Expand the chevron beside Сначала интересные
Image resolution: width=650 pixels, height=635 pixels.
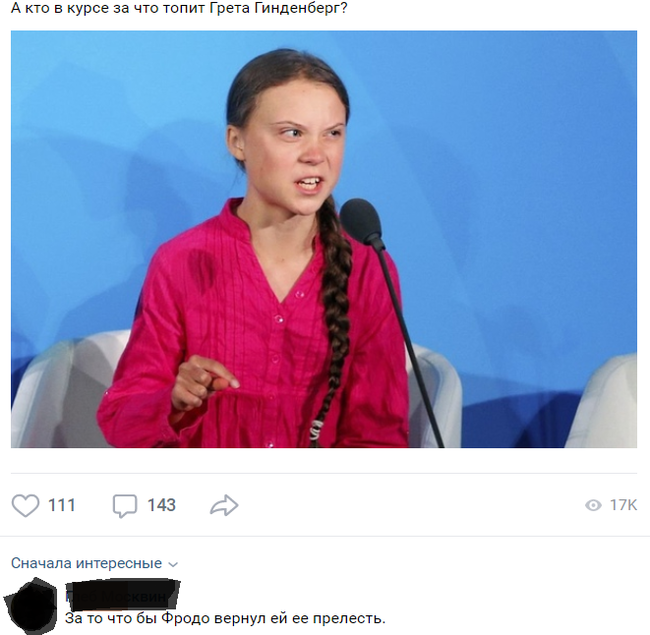(173, 564)
